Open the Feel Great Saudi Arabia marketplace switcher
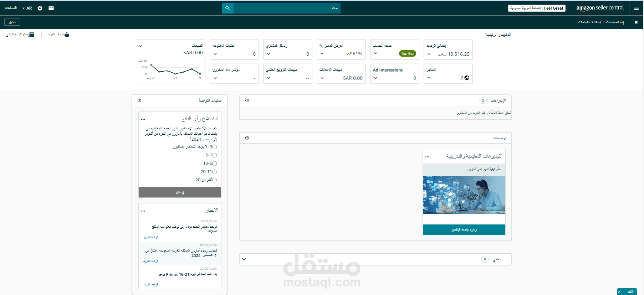Image resolution: width=644 pixels, height=295 pixels. 537,8
